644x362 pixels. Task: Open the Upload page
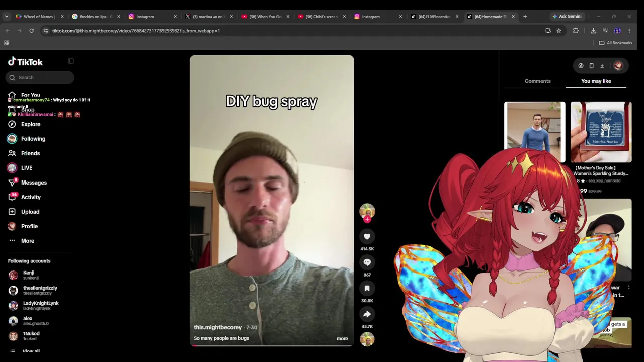coord(30,212)
